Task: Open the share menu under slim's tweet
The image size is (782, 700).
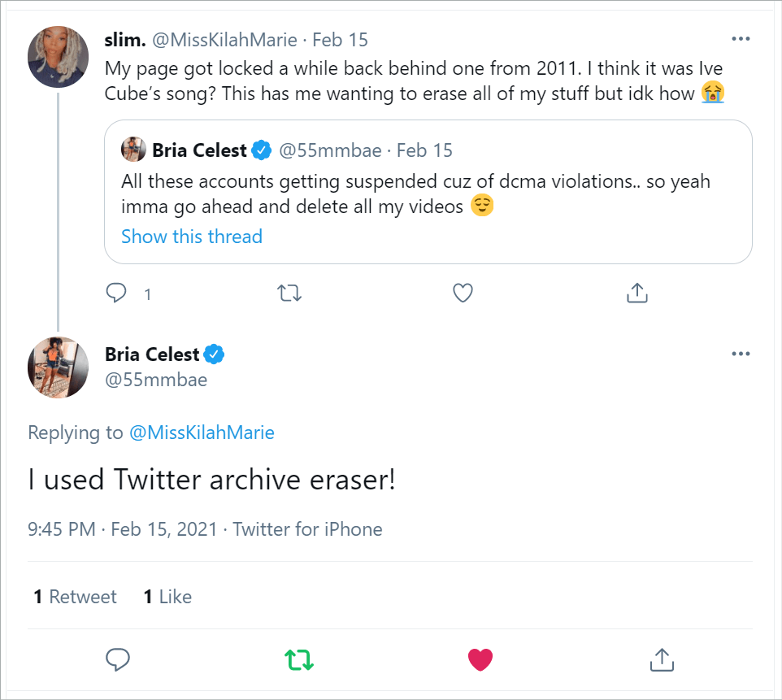Action: pos(637,292)
